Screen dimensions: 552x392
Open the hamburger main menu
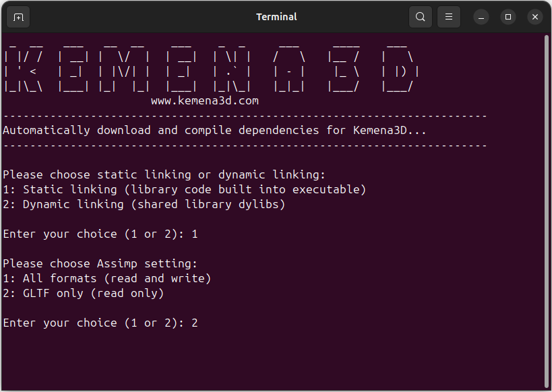pyautogui.click(x=449, y=17)
